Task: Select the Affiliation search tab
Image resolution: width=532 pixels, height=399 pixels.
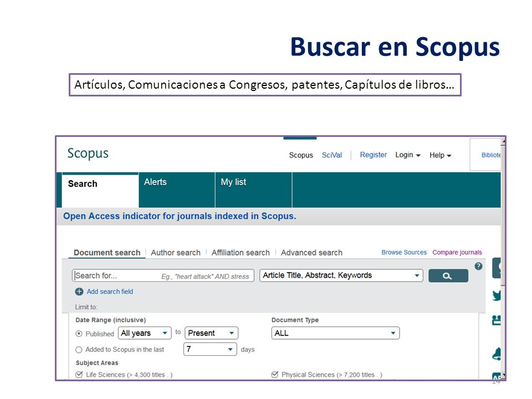Action: pyautogui.click(x=241, y=253)
